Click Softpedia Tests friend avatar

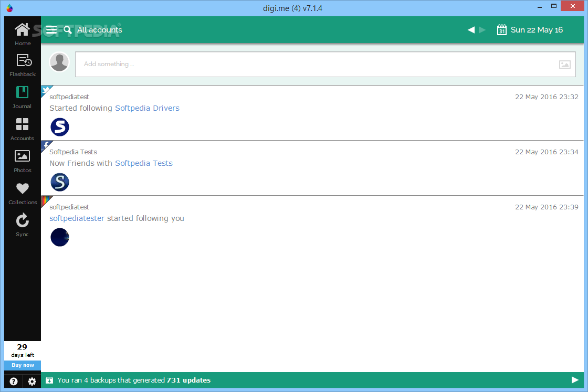(x=60, y=182)
